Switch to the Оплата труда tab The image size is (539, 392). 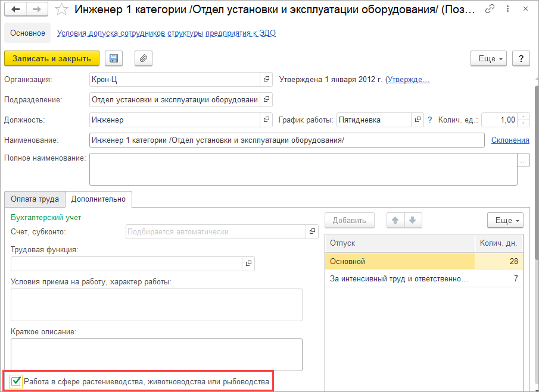click(35, 199)
